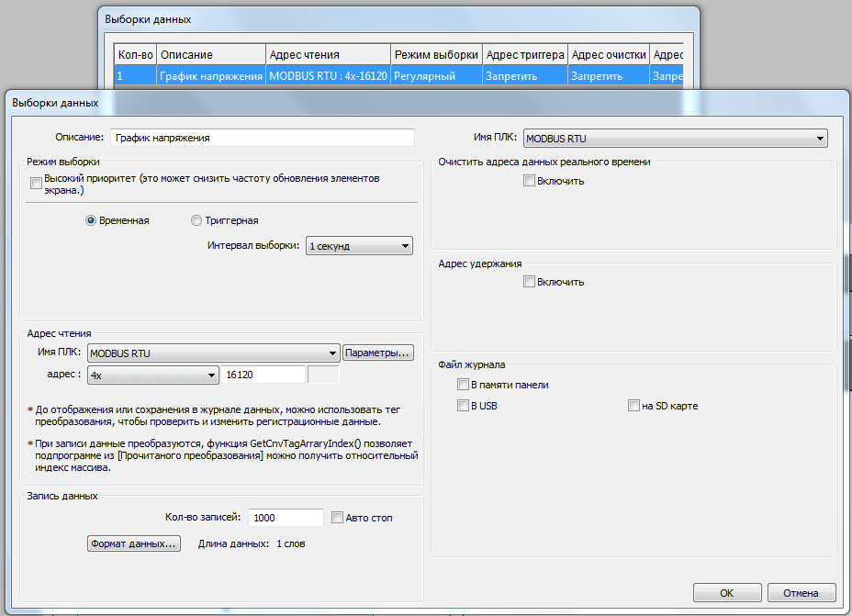Select the Триггерная sampling mode
852x616 pixels.
[196, 220]
